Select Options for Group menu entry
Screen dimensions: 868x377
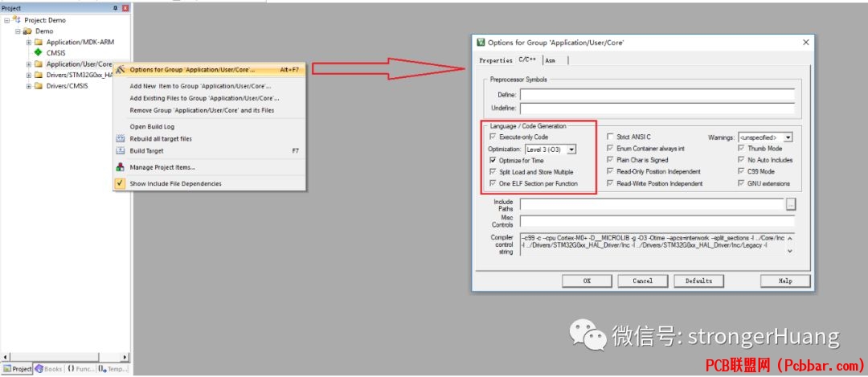(209, 70)
